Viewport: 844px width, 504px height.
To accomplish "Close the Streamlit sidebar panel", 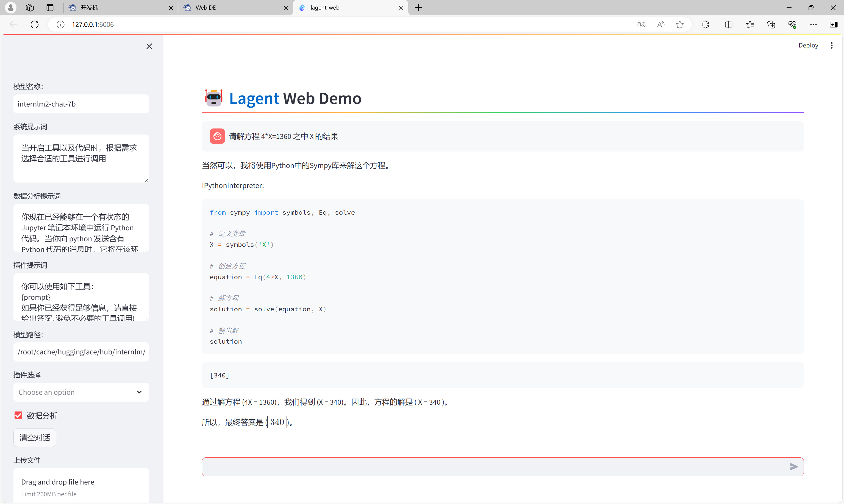I will click(149, 46).
